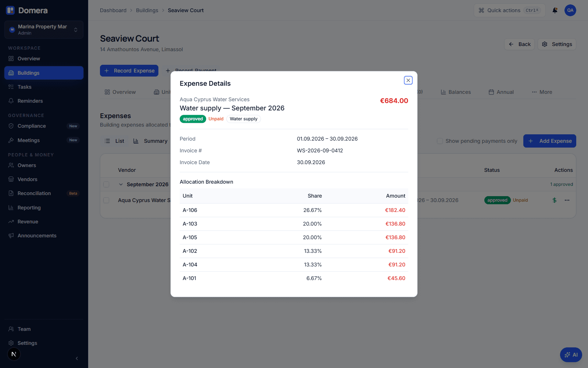Tick the Aqua Cyprus Water row checkbox

[106, 200]
